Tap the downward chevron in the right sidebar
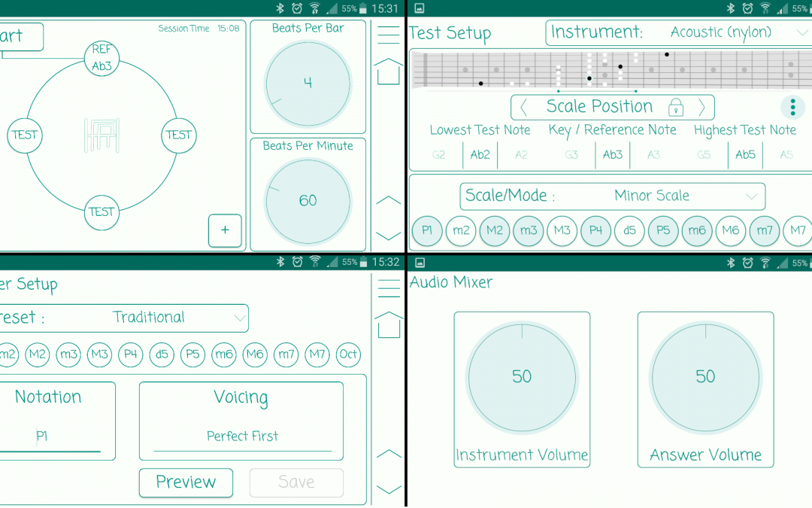The width and height of the screenshot is (812, 508). click(388, 236)
